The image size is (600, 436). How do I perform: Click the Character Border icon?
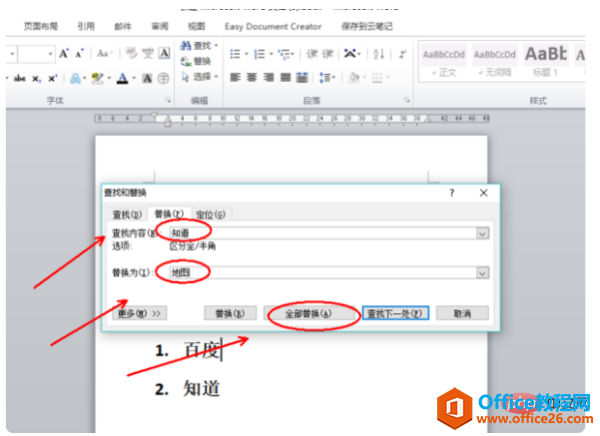point(165,53)
